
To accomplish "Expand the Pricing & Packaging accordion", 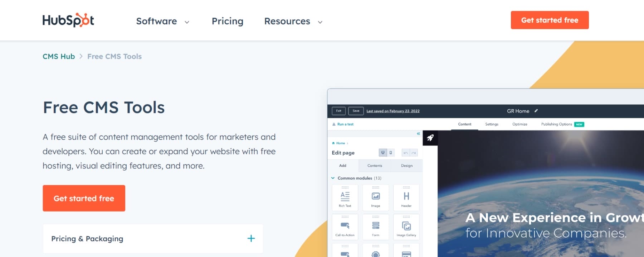I will point(153,239).
